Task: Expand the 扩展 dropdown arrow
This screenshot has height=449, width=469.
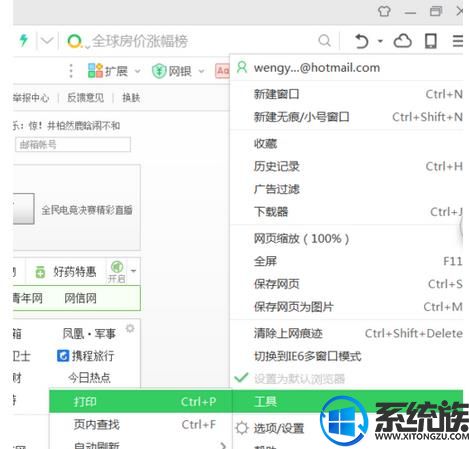Action: tap(137, 71)
